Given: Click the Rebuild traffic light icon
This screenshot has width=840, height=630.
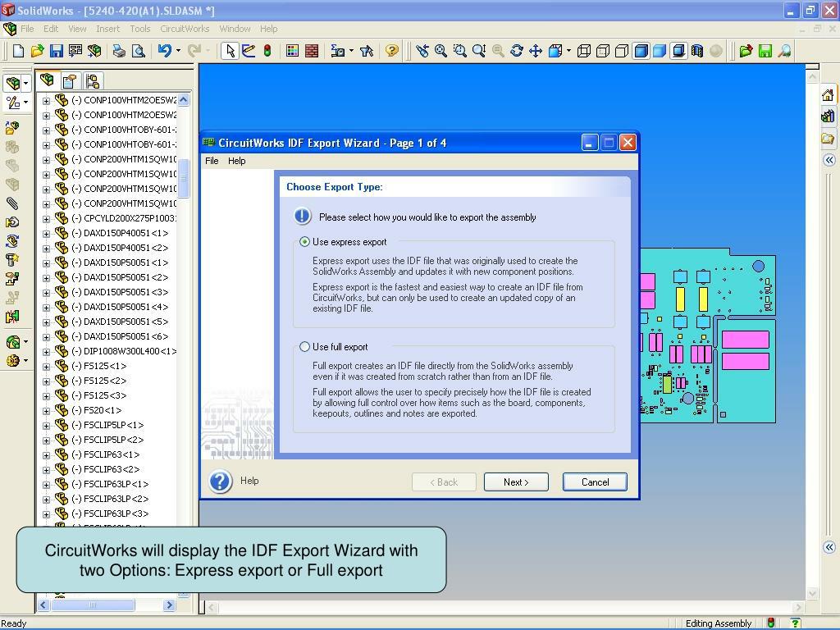Looking at the screenshot, I should click(267, 51).
